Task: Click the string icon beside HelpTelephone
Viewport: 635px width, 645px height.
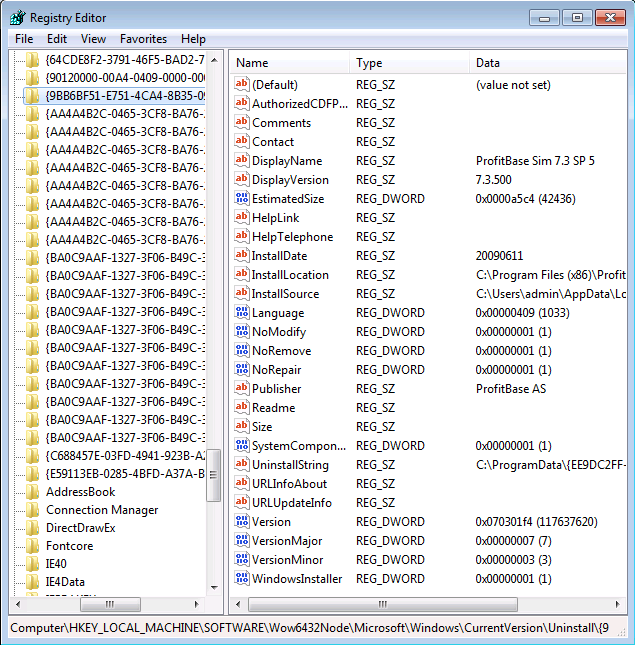Action: coord(242,236)
